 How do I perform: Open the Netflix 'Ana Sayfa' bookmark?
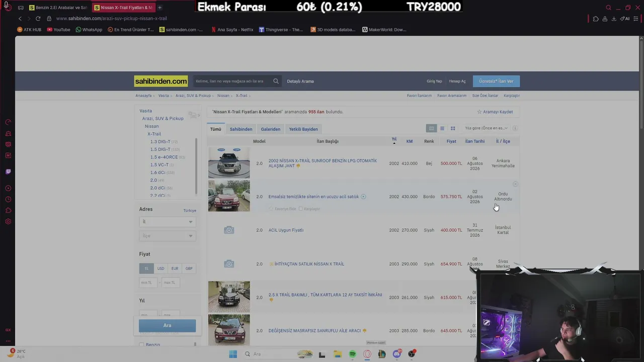232,30
